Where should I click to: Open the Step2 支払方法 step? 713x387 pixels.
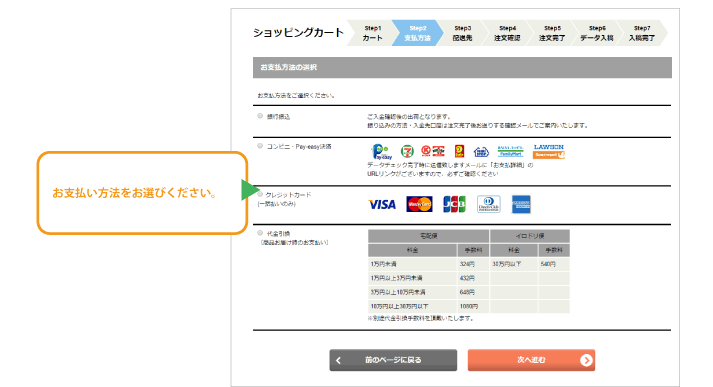click(x=417, y=33)
